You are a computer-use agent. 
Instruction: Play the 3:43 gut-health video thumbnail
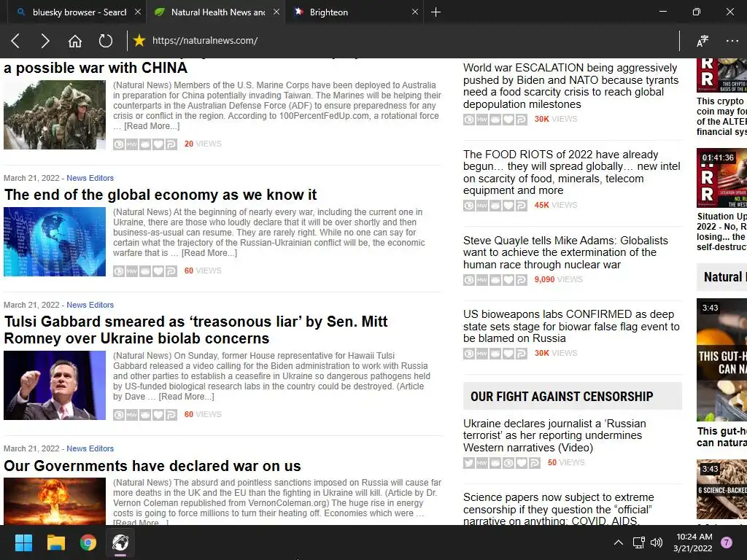[x=721, y=360]
